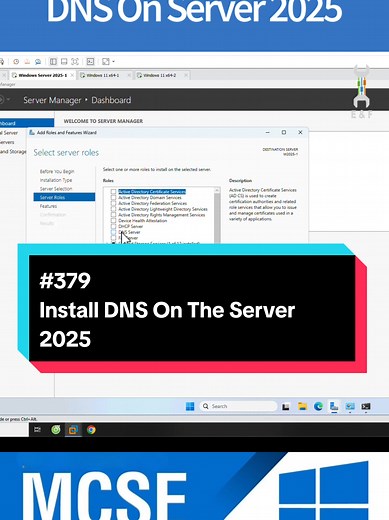Open the monitor icon app on guest taskbar
Viewport: 389px width, 520px height.
tap(350, 406)
